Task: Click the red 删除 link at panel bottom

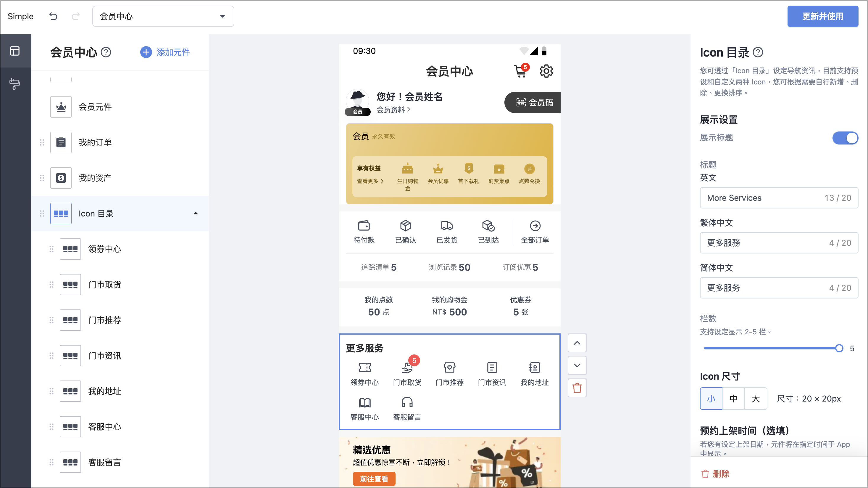Action: (715, 474)
